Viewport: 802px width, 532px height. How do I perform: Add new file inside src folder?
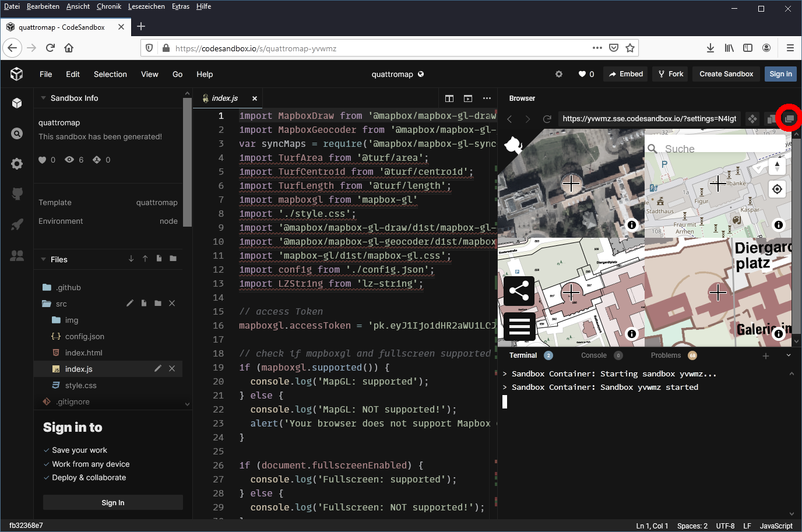[x=144, y=303]
